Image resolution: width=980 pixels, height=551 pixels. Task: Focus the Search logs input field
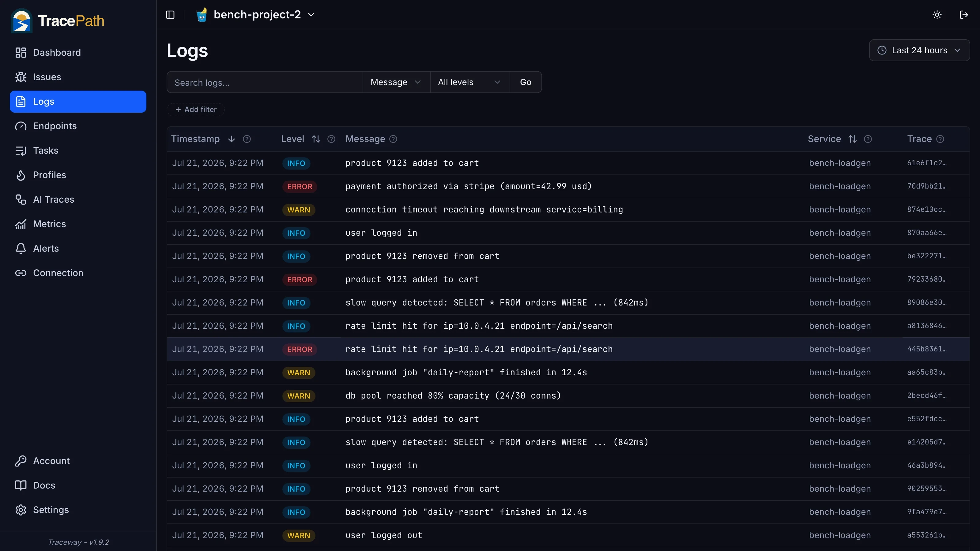265,82
